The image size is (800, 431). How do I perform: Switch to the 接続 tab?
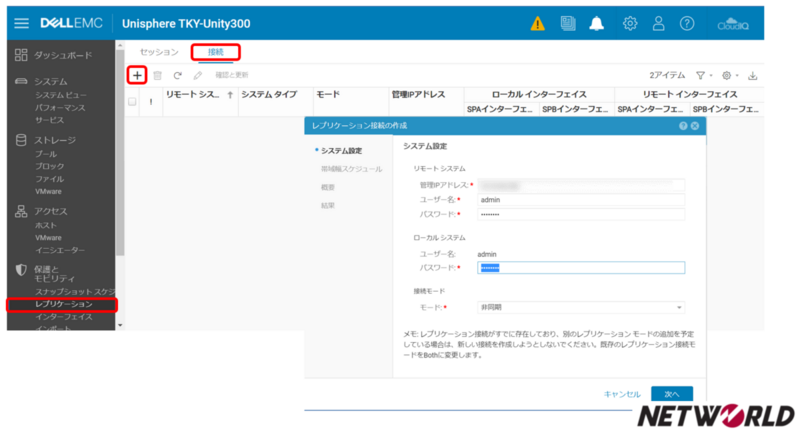click(x=216, y=52)
